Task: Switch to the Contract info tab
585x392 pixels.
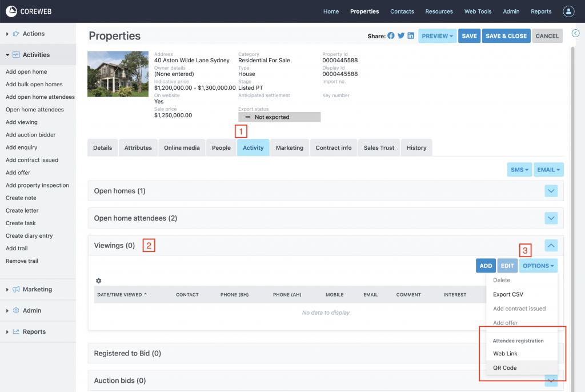Action: (x=334, y=147)
